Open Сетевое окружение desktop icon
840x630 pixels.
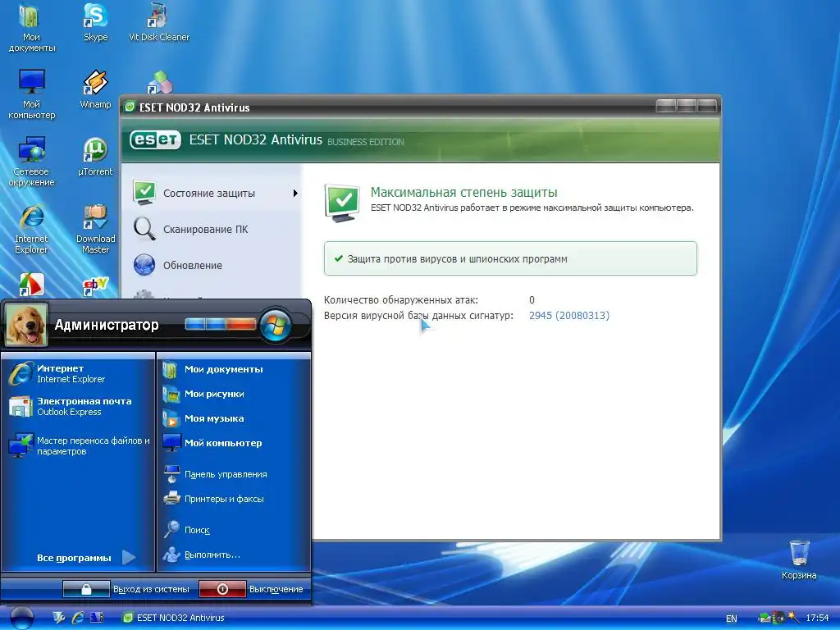pyautogui.click(x=31, y=162)
